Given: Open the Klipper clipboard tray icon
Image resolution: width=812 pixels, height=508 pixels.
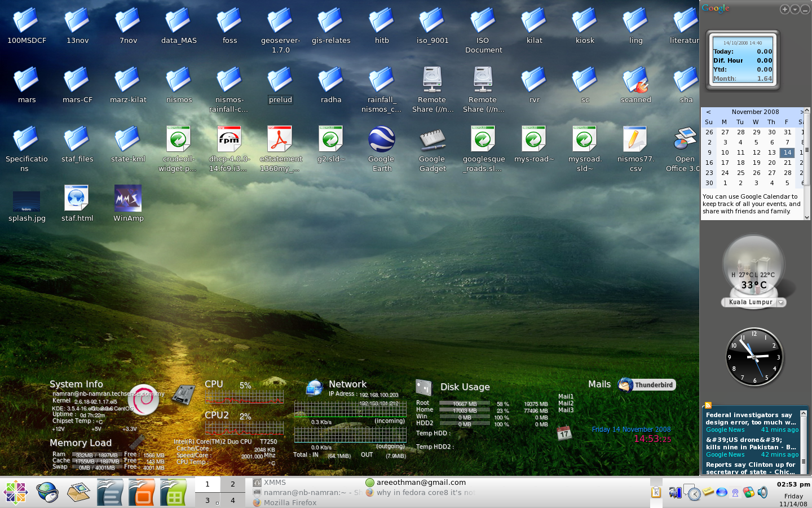Looking at the screenshot, I should 656,492.
